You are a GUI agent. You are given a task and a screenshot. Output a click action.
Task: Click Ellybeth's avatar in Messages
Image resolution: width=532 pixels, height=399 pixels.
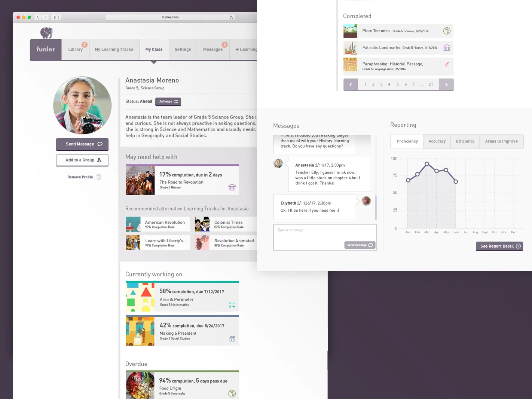[366, 201]
